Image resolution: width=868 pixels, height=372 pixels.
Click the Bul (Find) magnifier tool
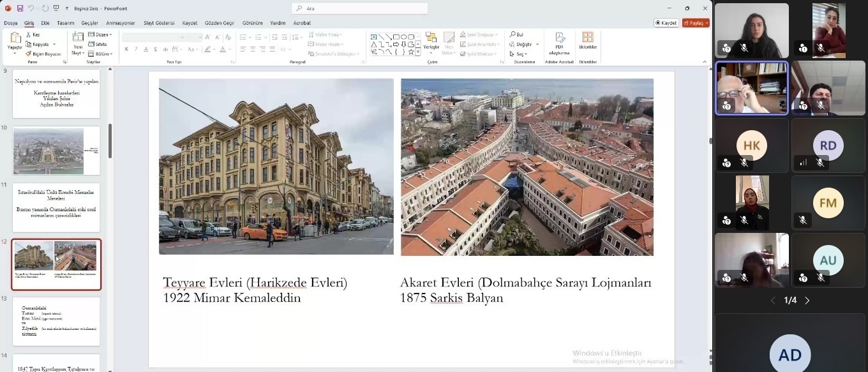516,34
